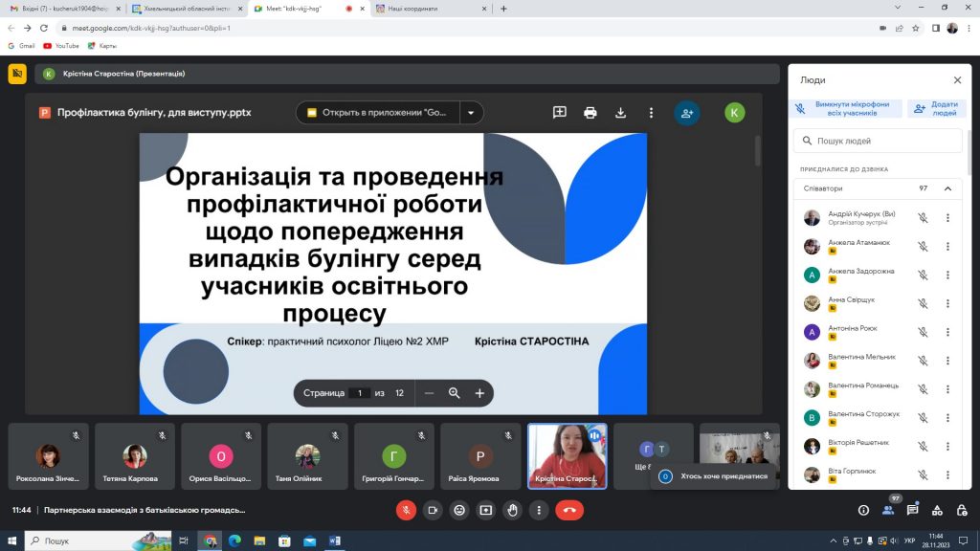Click the Пошук людей search field
Image resolution: width=980 pixels, height=551 pixels.
(x=878, y=141)
